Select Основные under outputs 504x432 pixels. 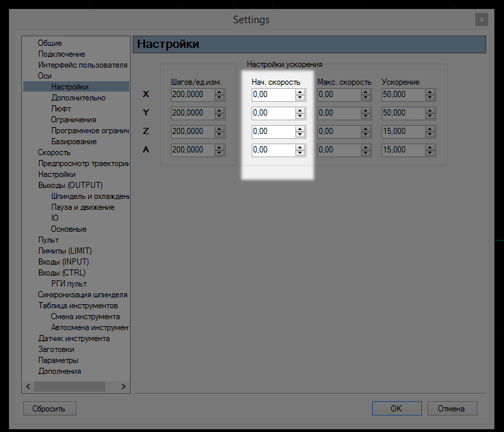pos(68,229)
